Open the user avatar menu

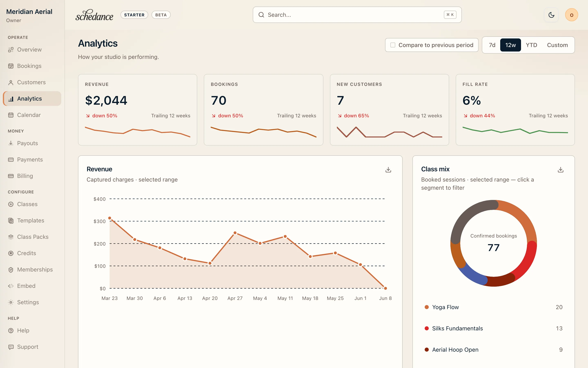tap(571, 15)
